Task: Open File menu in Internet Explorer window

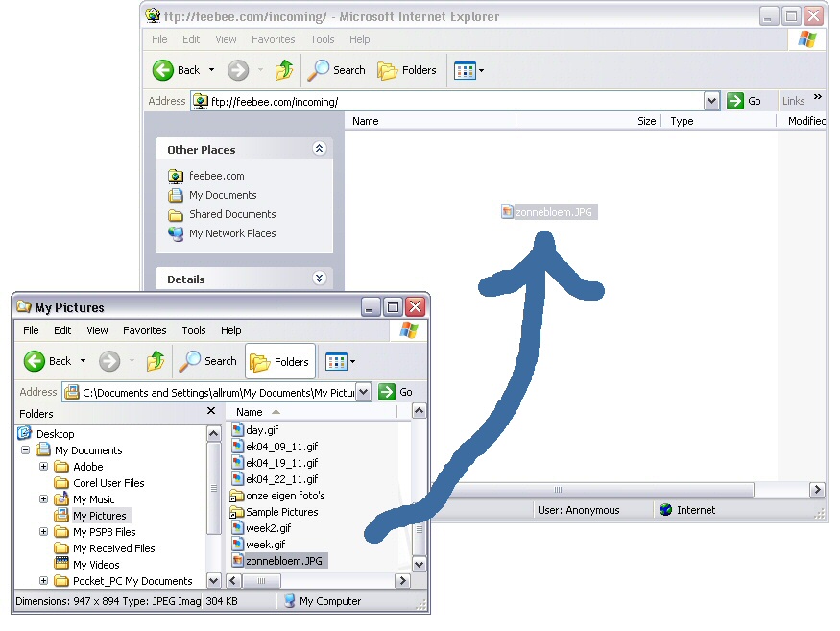Action: (x=159, y=39)
